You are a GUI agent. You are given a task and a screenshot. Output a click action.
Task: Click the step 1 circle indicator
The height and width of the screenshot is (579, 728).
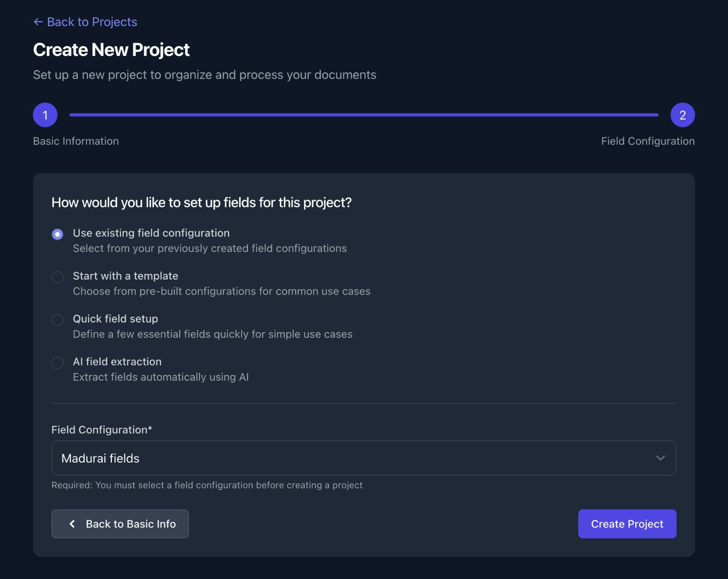pyautogui.click(x=45, y=115)
